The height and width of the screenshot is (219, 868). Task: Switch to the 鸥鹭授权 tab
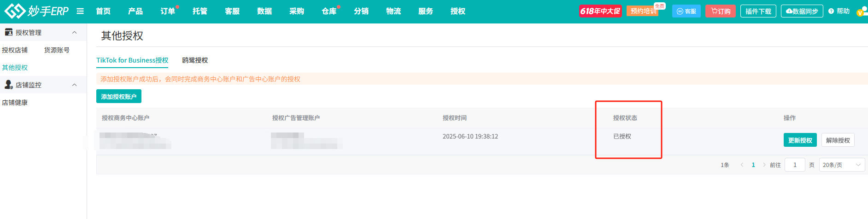pos(195,60)
